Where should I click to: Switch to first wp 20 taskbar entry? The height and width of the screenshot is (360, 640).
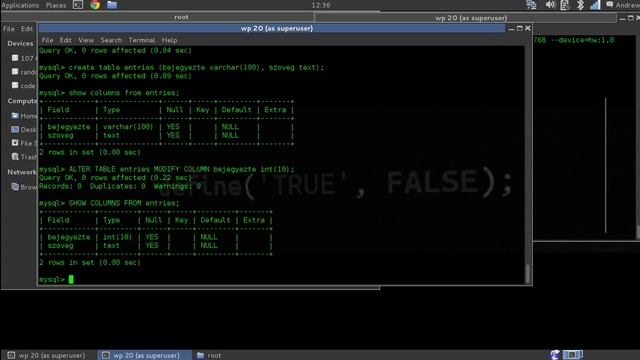(48, 355)
